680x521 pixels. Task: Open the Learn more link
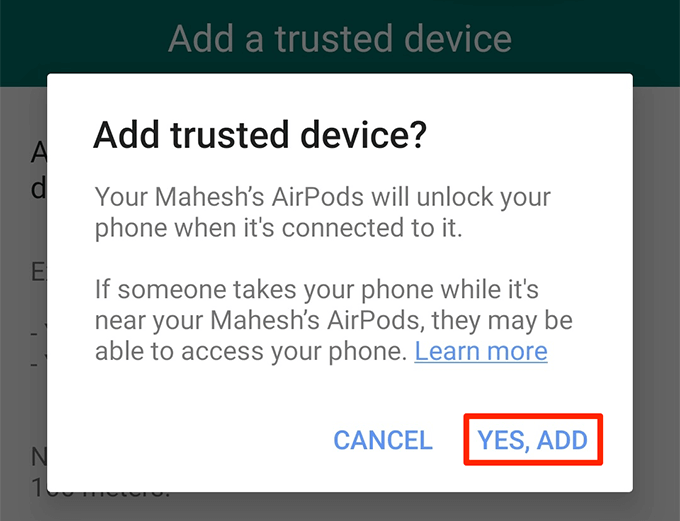[x=481, y=351]
